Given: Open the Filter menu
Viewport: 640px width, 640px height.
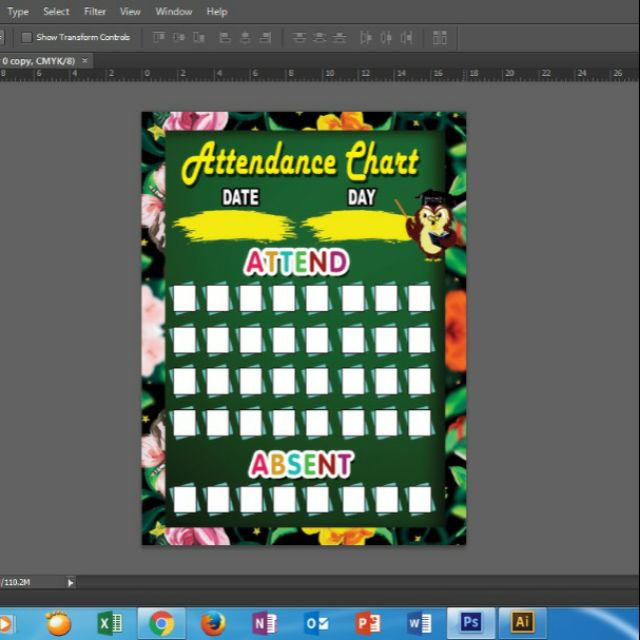Looking at the screenshot, I should (x=95, y=12).
